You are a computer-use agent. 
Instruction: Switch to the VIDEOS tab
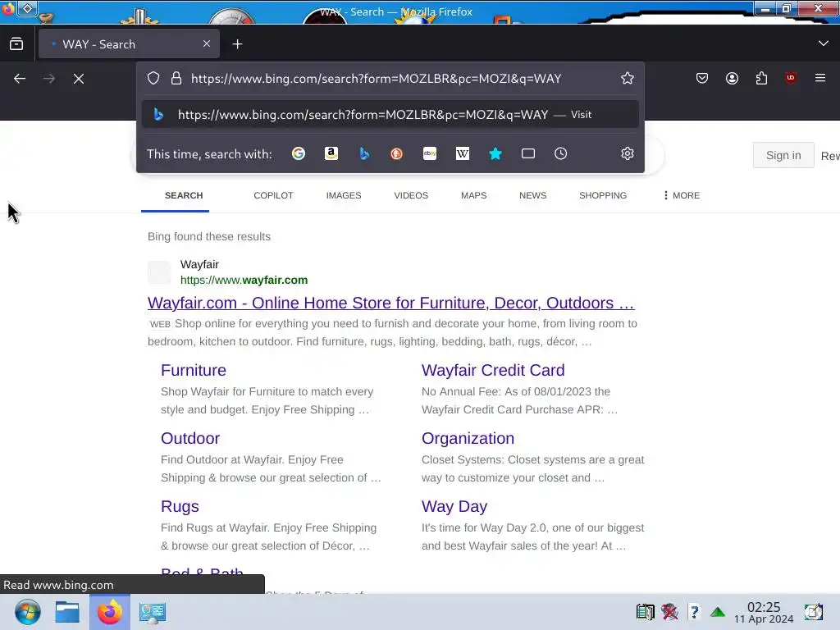tap(411, 195)
